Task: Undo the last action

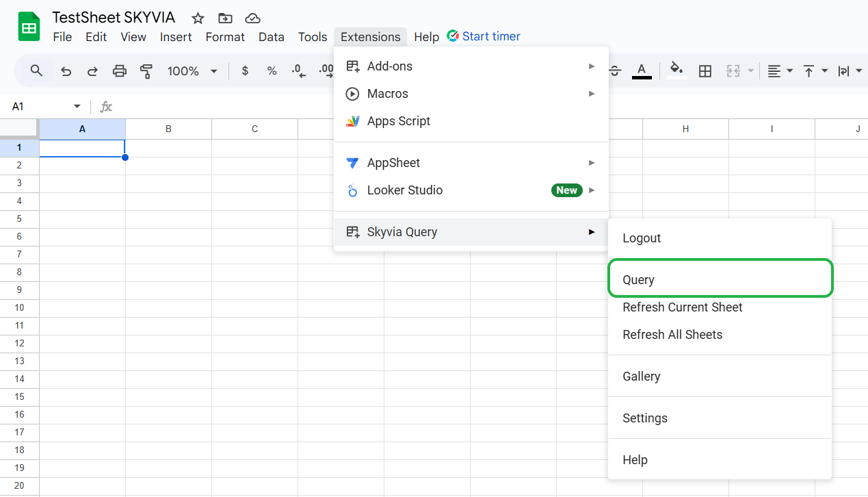Action: click(65, 71)
